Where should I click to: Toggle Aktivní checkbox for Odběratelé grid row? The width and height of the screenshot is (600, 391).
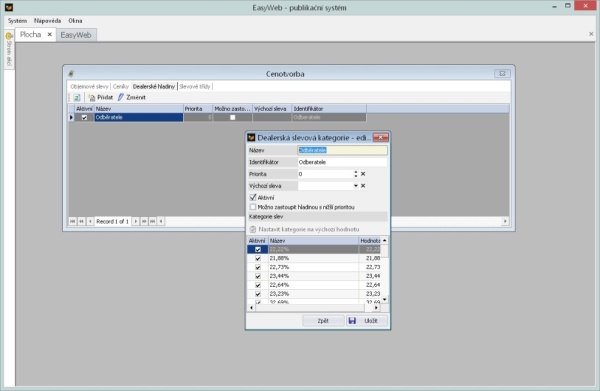(x=84, y=117)
